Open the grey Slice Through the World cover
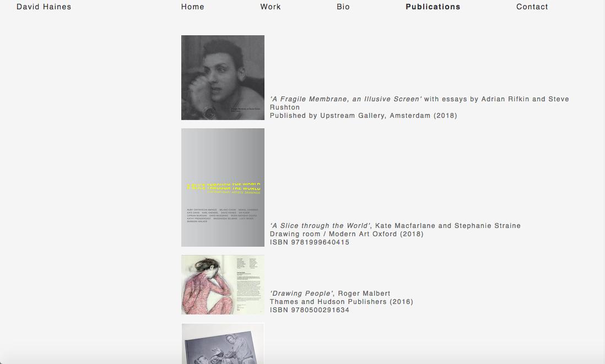Viewport: 605px width, 364px height. point(223,187)
